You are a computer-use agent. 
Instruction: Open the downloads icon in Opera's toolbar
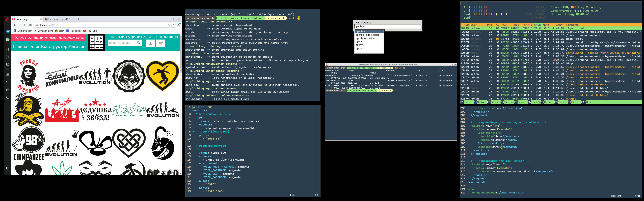click(x=179, y=25)
